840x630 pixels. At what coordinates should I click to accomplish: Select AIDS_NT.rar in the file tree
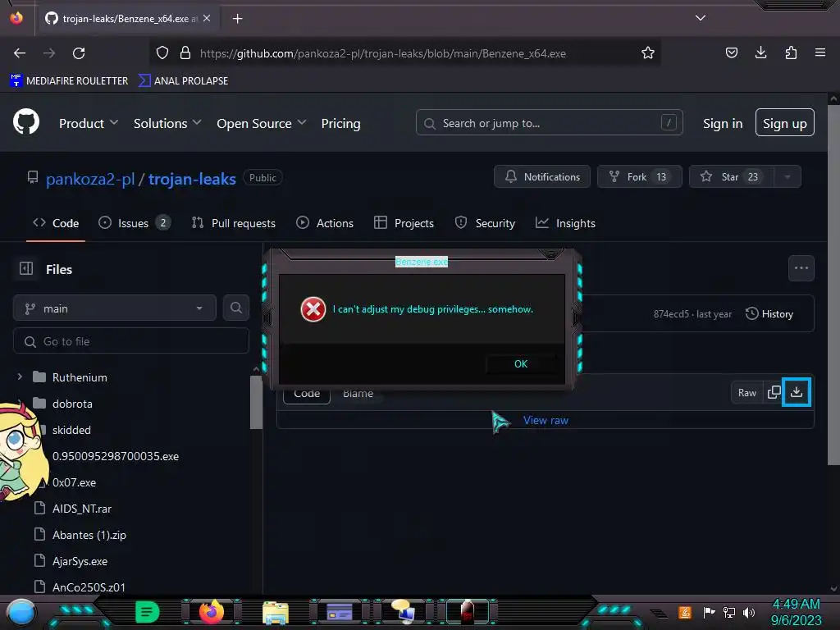pos(82,509)
